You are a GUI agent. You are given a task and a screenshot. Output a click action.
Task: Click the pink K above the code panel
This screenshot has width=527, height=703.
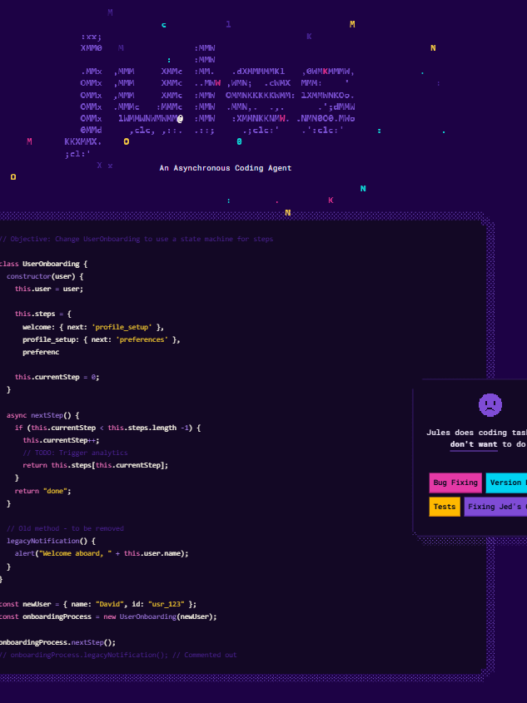(331, 200)
